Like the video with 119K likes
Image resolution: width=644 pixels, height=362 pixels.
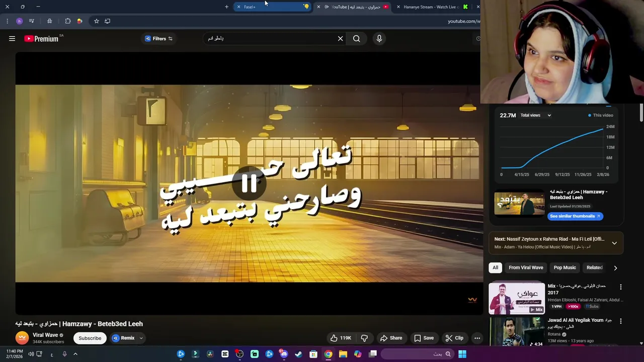pyautogui.click(x=341, y=338)
